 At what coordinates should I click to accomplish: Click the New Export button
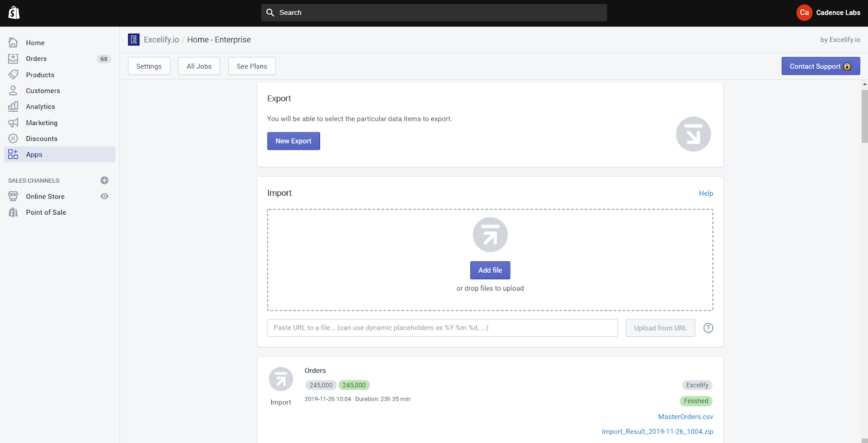(x=293, y=141)
